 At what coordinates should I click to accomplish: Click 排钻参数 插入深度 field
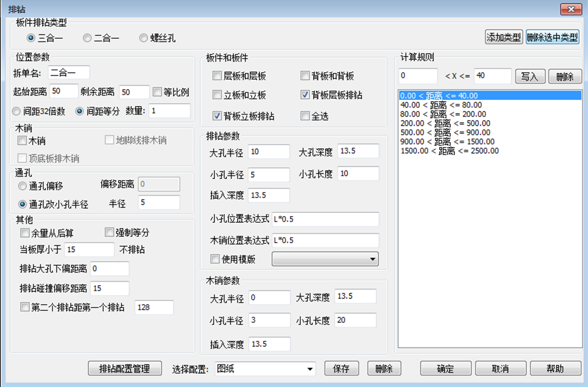click(x=269, y=195)
